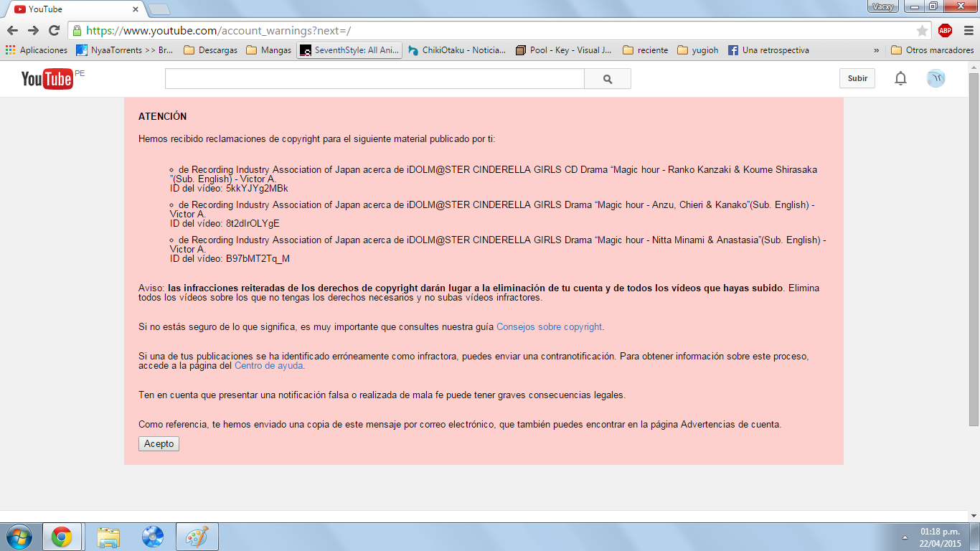Open the Pool - Key - Visual bookmark

(x=564, y=50)
